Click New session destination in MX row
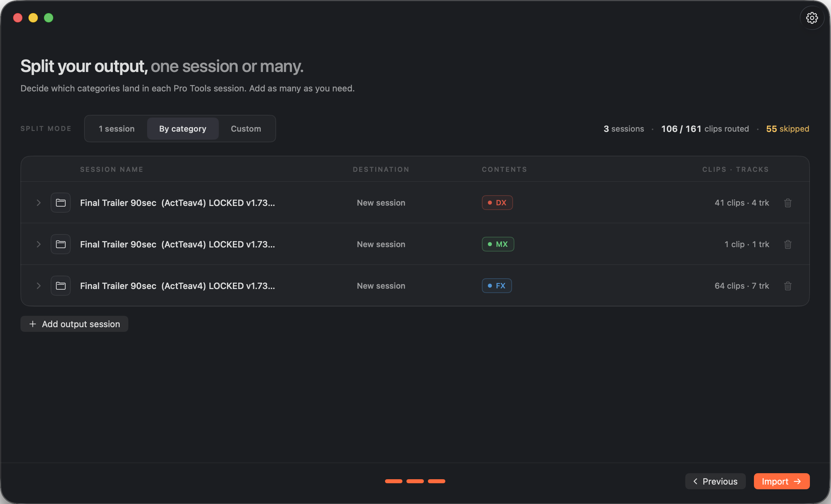This screenshot has width=831, height=504. [381, 244]
